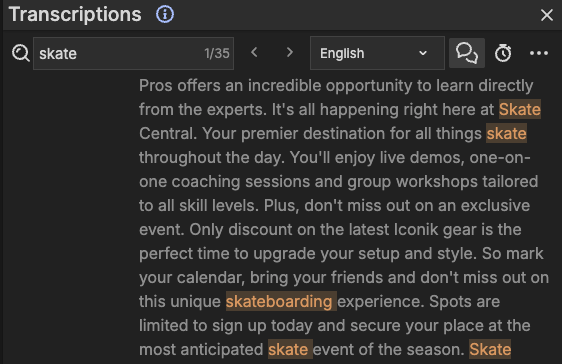Go to next search match
Screen dimensions: 562x364
(290, 53)
